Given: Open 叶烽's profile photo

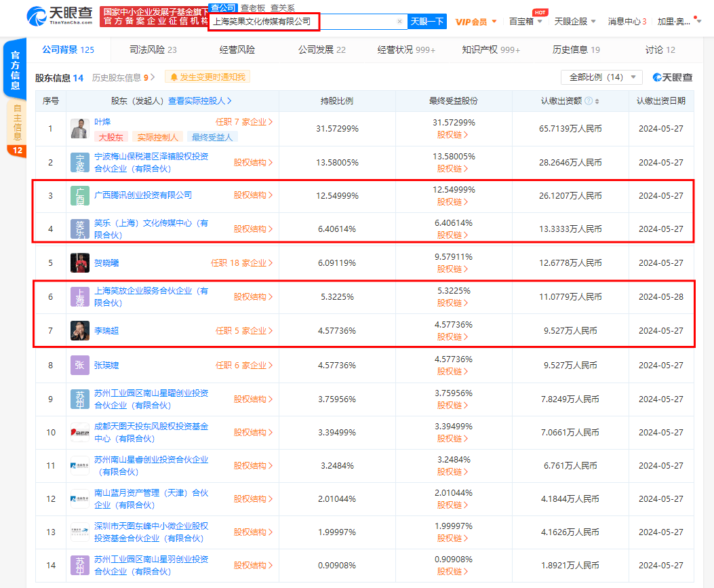Looking at the screenshot, I should [x=80, y=128].
